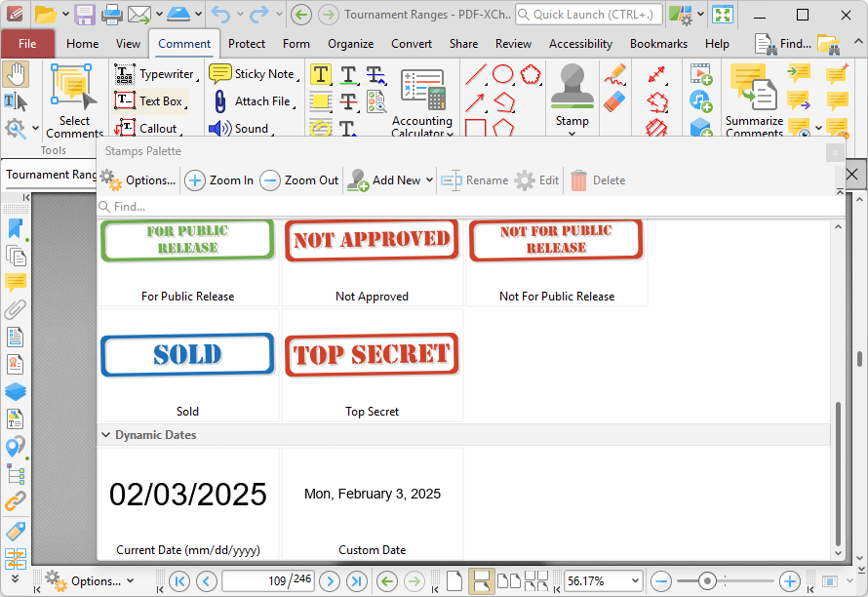
Task: Open the Links side pane
Action: [x=16, y=501]
